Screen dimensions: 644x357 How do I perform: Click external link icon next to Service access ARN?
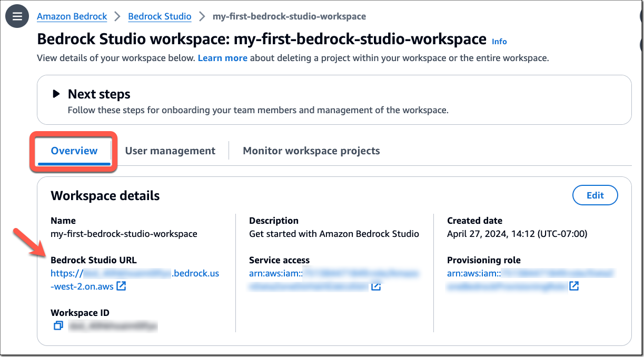[x=375, y=286]
